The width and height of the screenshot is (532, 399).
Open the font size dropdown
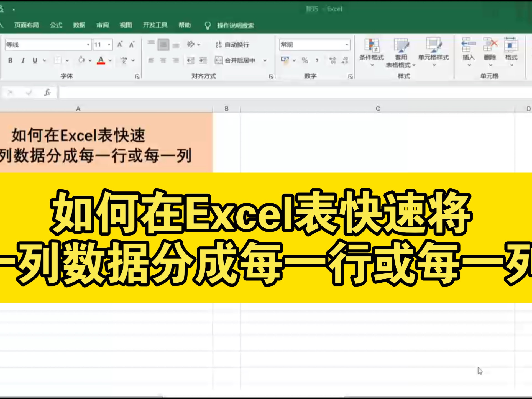coord(109,44)
